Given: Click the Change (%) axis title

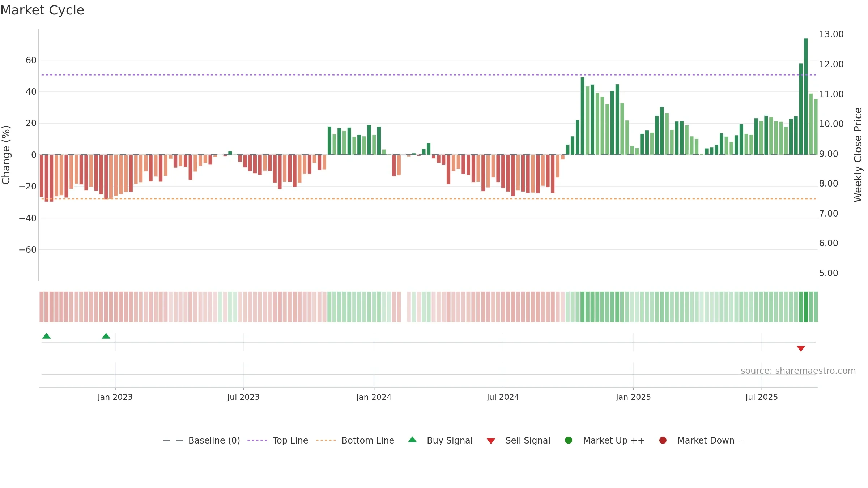Looking at the screenshot, I should 6,155.
